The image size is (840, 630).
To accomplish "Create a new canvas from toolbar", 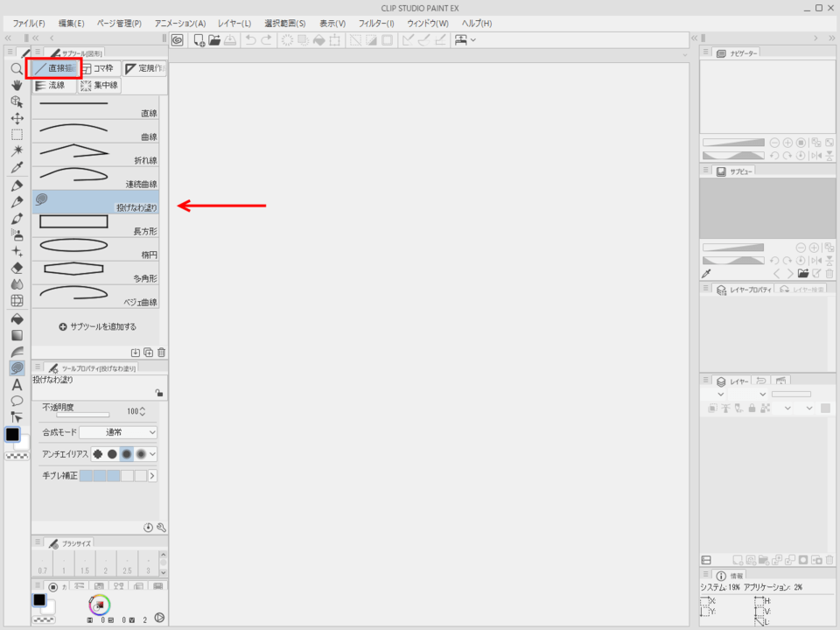I will pos(199,40).
